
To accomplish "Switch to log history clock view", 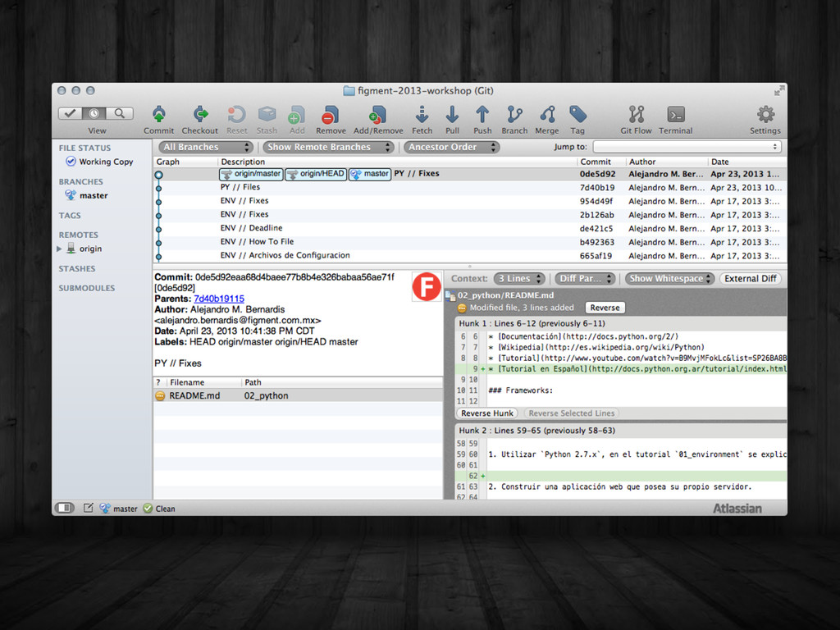I will (94, 113).
